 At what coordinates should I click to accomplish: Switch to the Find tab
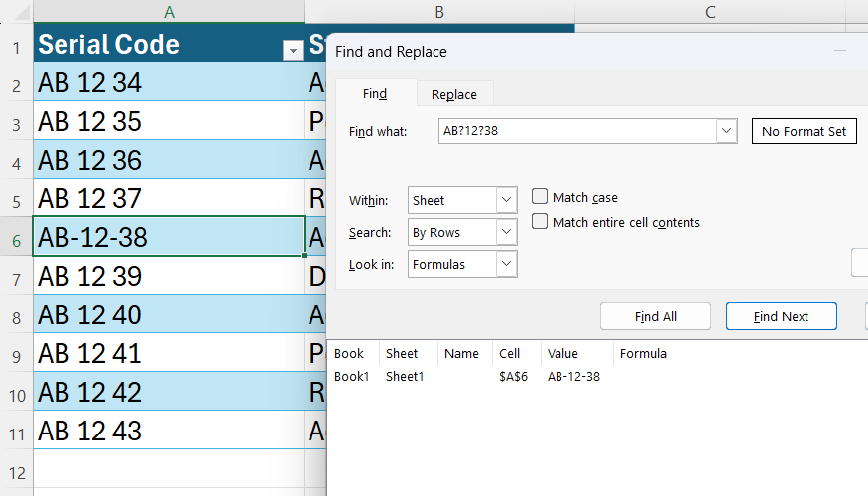click(375, 93)
